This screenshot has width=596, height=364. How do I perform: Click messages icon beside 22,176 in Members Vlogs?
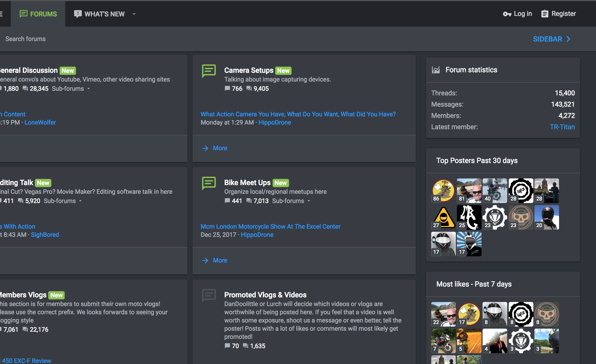pyautogui.click(x=25, y=329)
